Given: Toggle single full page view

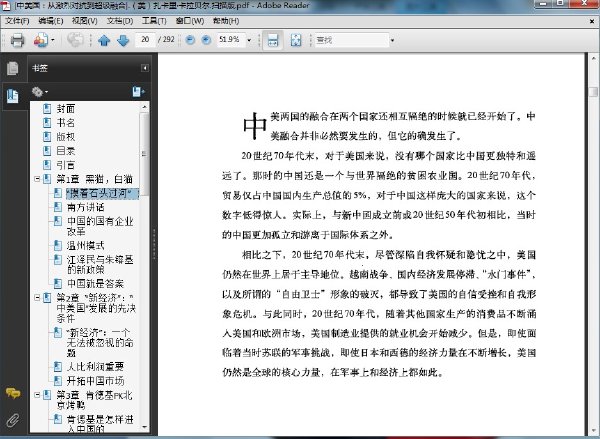Looking at the screenshot, I should click(296, 40).
